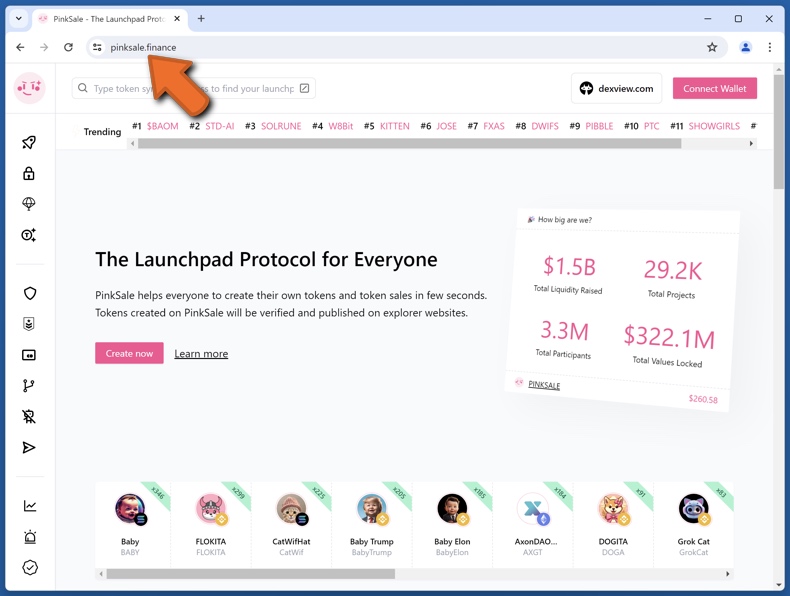Open the dexview.com button
Image resolution: width=790 pixels, height=596 pixels.
(616, 88)
